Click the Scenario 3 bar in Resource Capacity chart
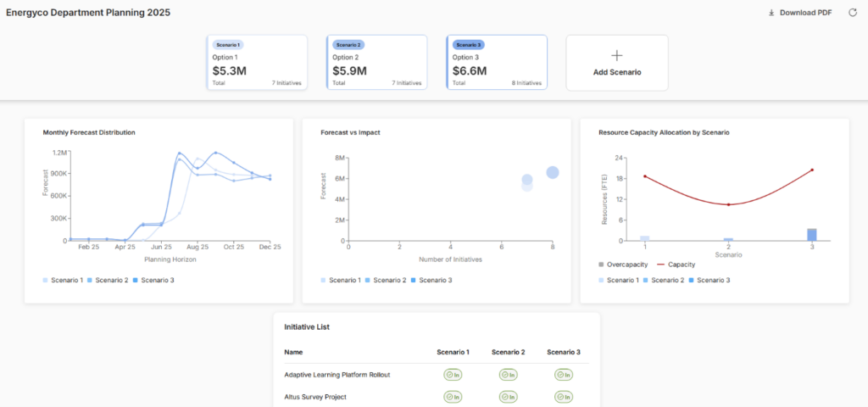 tap(811, 234)
